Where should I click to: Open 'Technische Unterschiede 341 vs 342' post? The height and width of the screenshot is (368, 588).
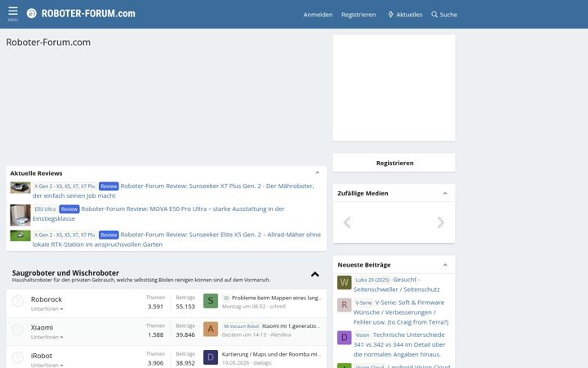399,344
